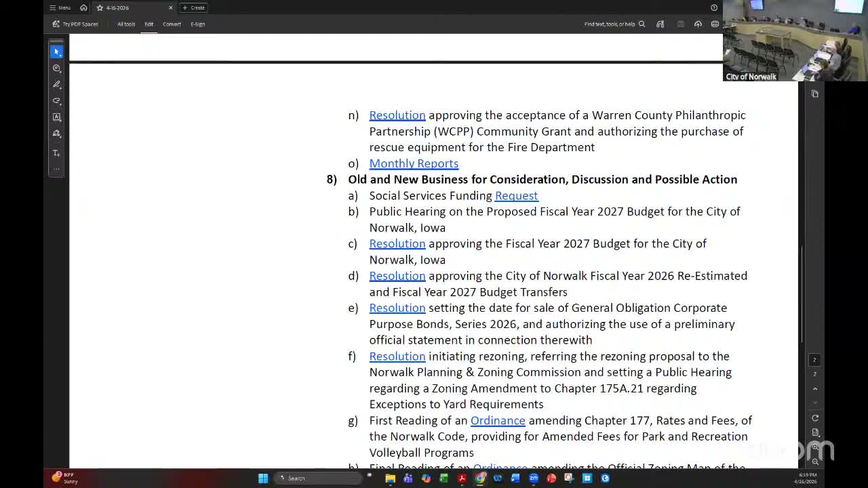
Task: Open Resolution link initiating rezoning
Action: pos(397,356)
